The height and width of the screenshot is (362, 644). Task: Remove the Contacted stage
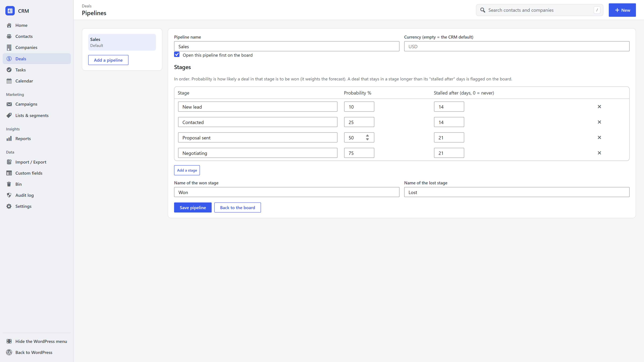599,122
